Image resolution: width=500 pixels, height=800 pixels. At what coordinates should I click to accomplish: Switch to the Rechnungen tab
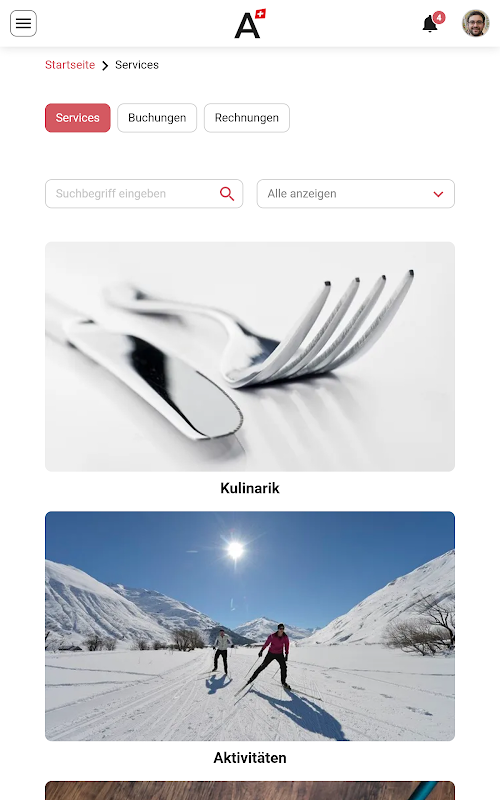(x=247, y=118)
